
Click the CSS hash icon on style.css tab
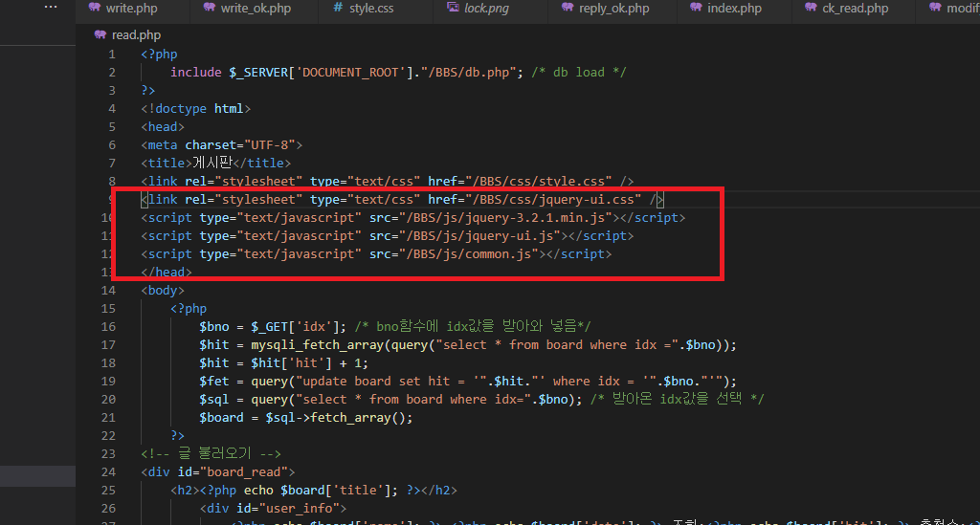(338, 8)
